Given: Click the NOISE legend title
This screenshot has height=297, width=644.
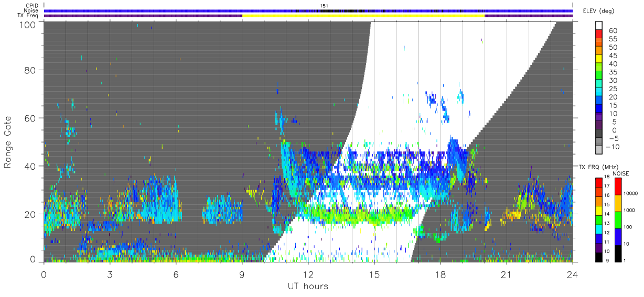Looking at the screenshot, I should [621, 173].
